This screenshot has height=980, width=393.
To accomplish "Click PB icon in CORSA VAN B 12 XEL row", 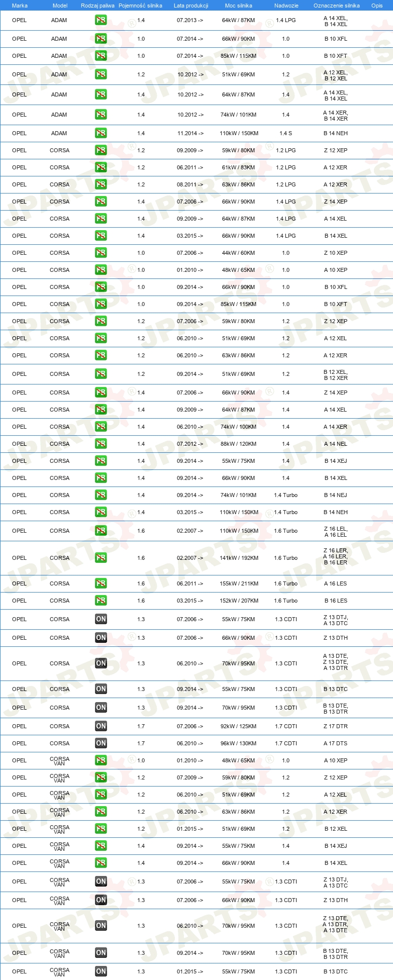I will pos(101,829).
